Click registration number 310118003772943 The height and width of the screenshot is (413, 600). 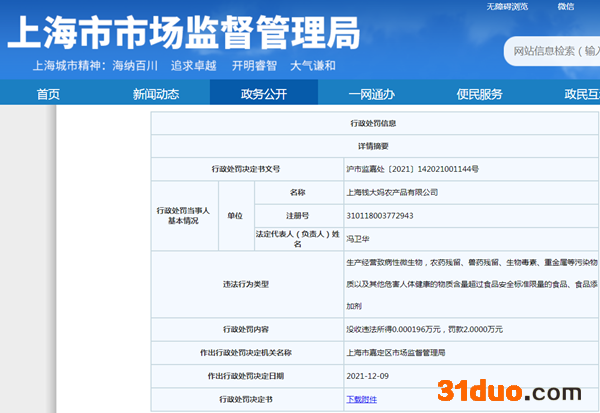[379, 215]
